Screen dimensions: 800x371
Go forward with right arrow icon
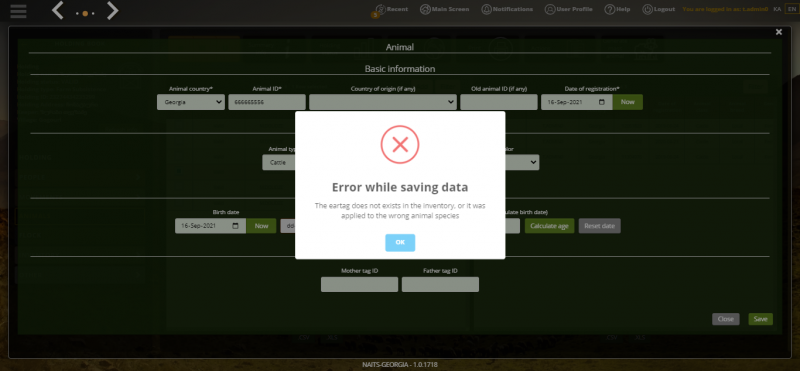[112, 11]
